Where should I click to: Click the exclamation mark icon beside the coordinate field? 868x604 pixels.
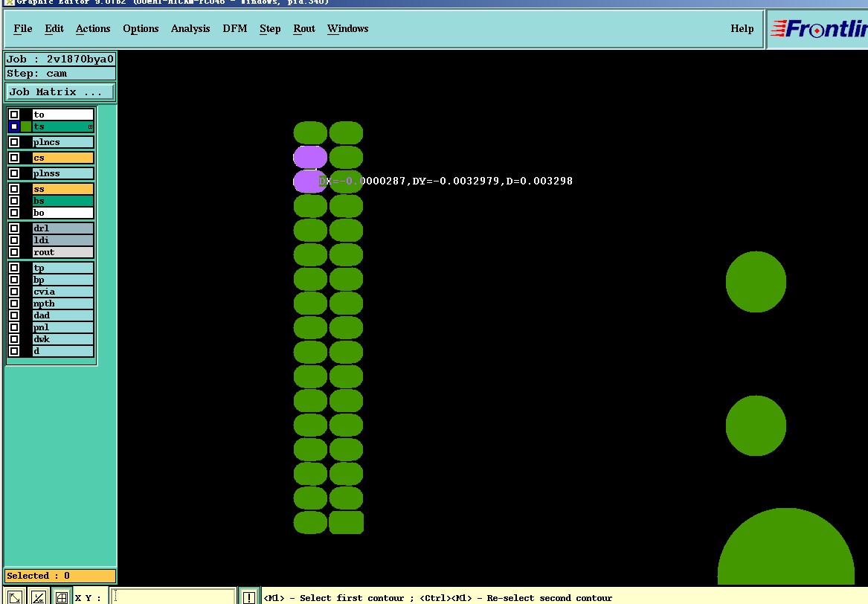coord(249,597)
